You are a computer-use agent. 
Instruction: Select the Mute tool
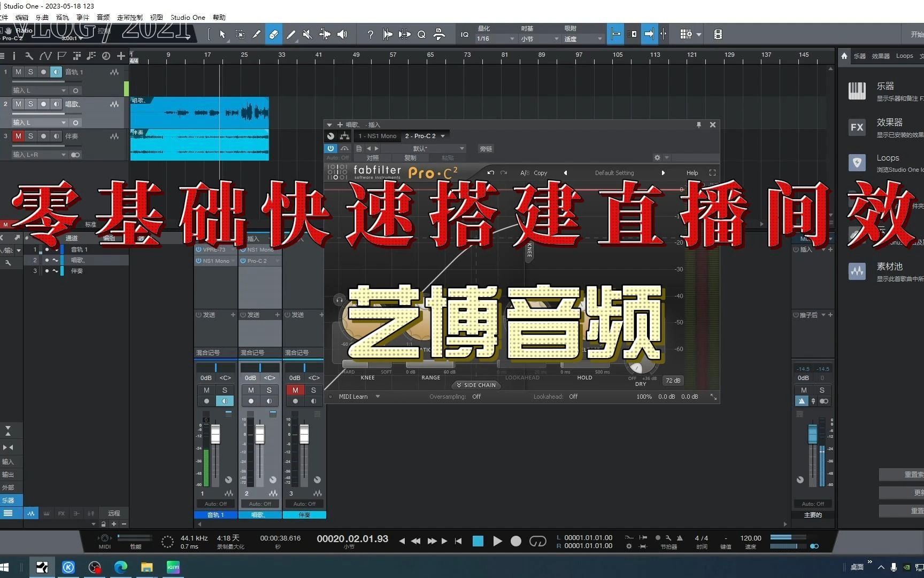(307, 34)
